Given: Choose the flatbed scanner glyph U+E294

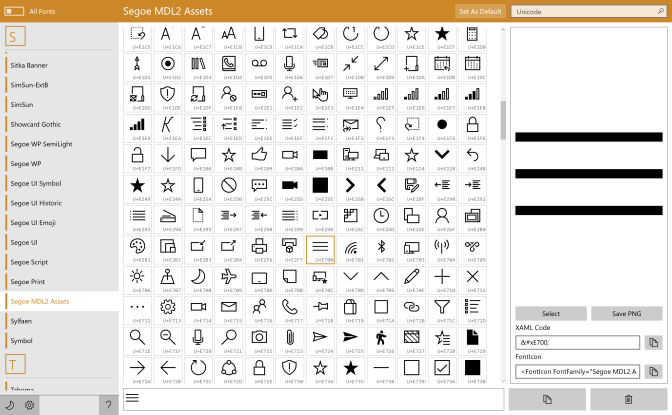Looking at the screenshot, I should [x=168, y=219].
